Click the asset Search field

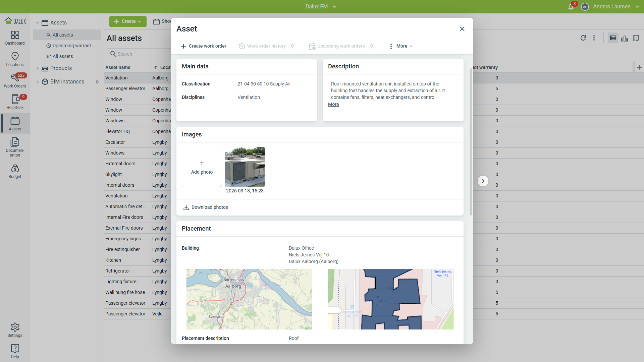139,54
